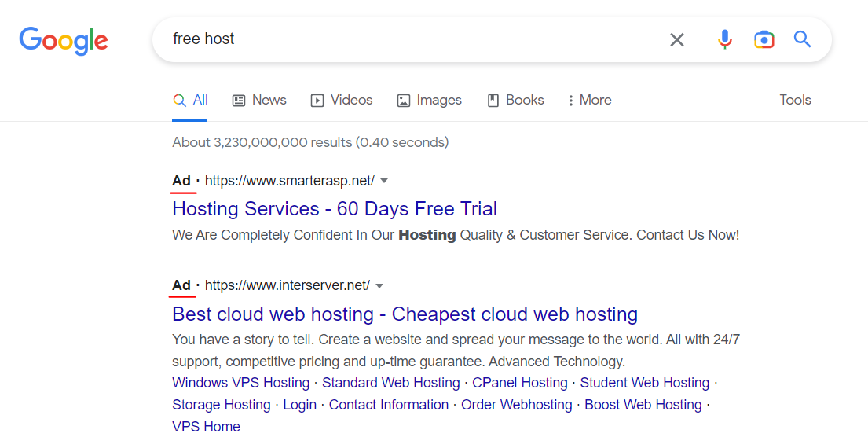This screenshot has height=448, width=868.
Task: Switch to the News tab
Action: tap(259, 100)
